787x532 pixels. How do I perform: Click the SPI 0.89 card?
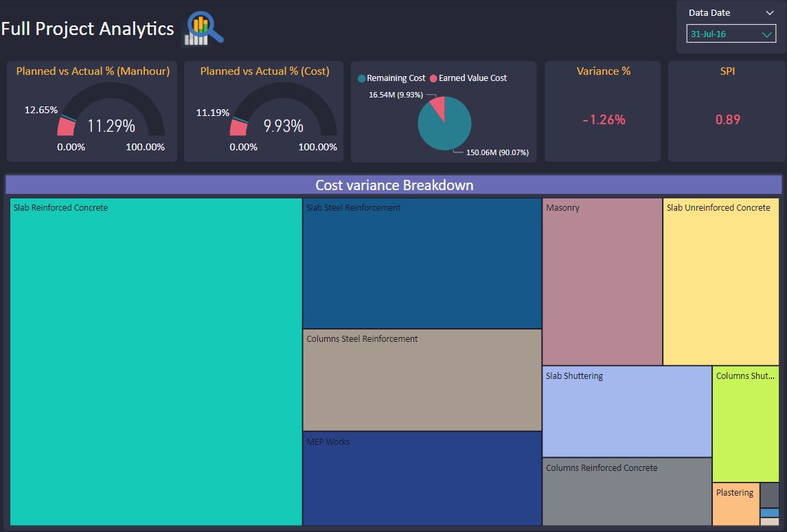[x=727, y=111]
